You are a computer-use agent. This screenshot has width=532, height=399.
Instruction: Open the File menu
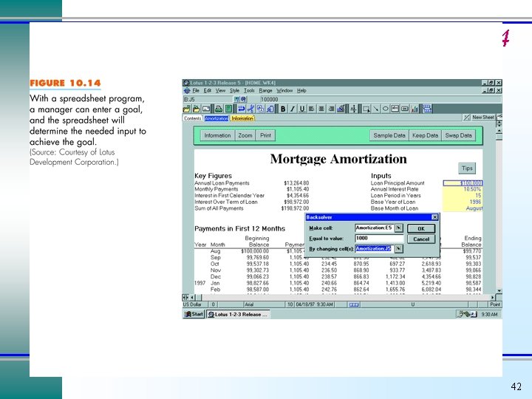click(196, 91)
